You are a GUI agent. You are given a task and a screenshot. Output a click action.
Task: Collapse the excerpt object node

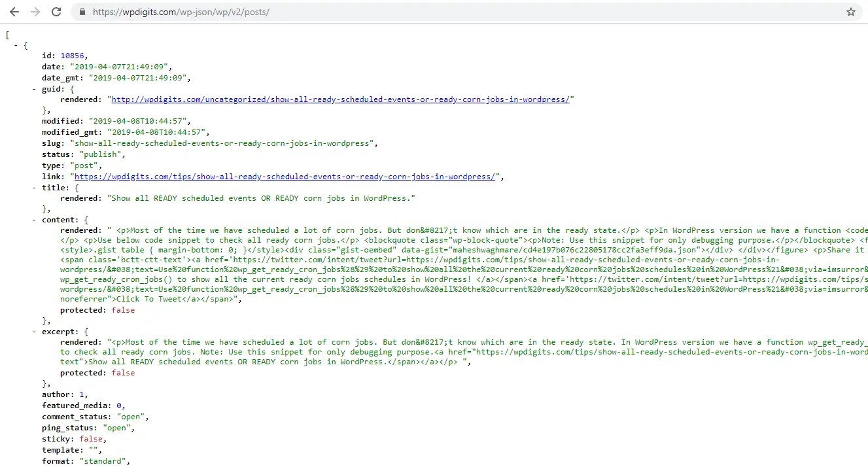(33, 331)
